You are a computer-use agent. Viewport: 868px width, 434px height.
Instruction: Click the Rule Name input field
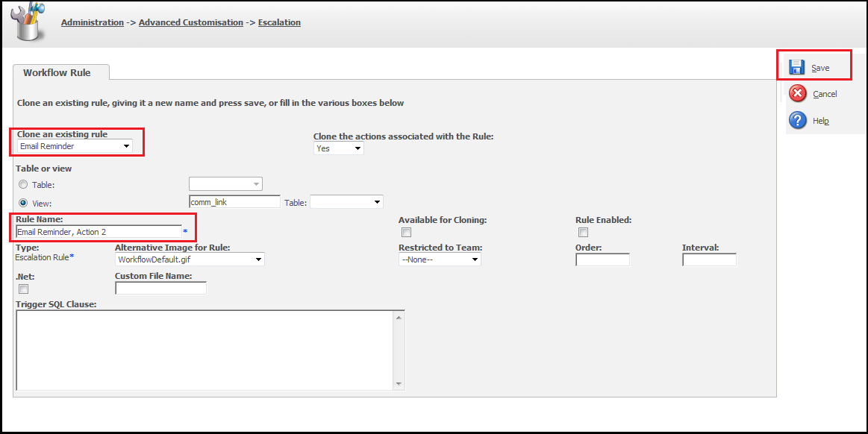(x=99, y=232)
